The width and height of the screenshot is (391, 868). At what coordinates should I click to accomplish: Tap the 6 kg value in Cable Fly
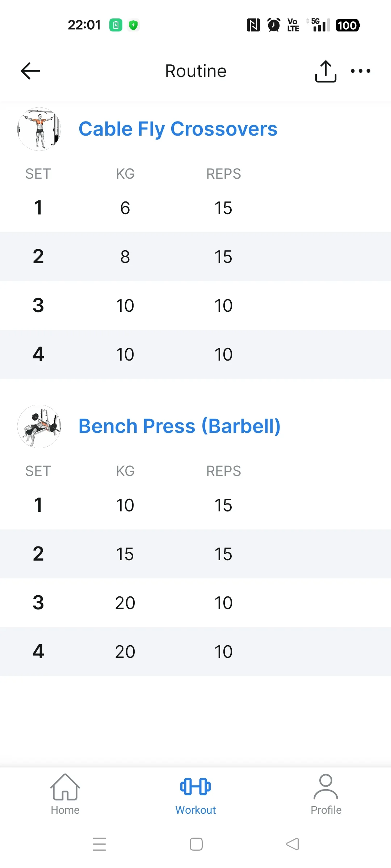125,208
